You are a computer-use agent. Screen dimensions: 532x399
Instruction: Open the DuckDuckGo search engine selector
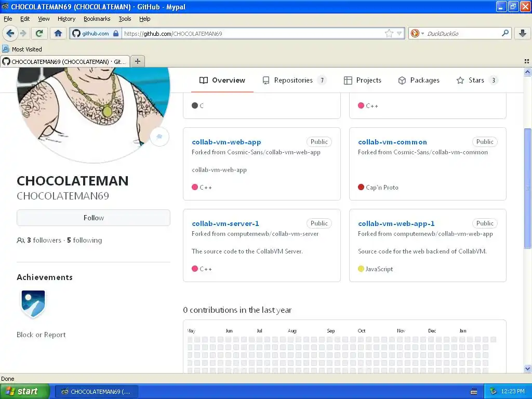tap(417, 33)
